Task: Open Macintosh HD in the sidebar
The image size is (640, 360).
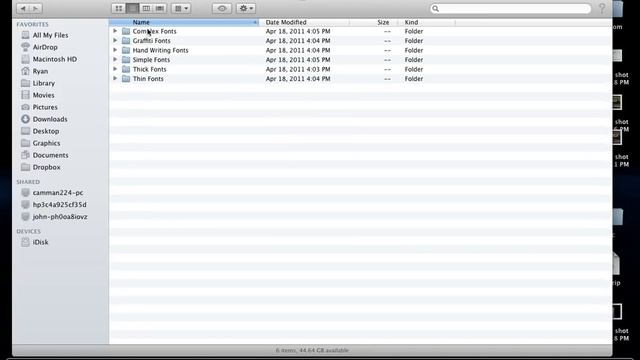Action: click(x=49, y=59)
